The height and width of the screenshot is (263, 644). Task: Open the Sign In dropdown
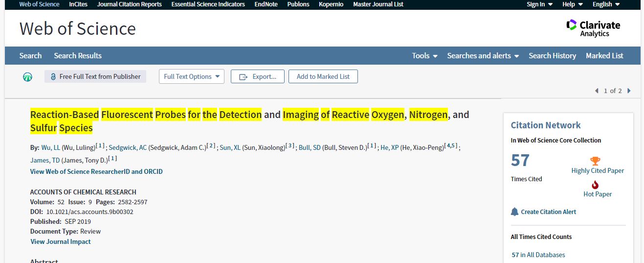[539, 4]
